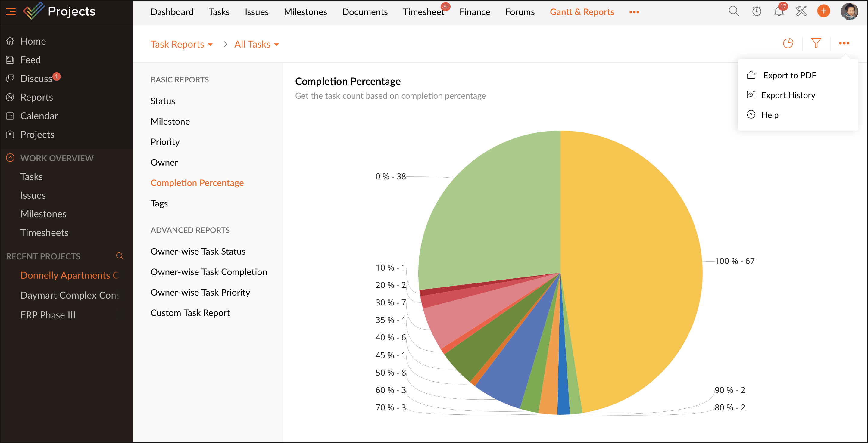
Task: Click the orange plus quick-add button
Action: pos(823,11)
